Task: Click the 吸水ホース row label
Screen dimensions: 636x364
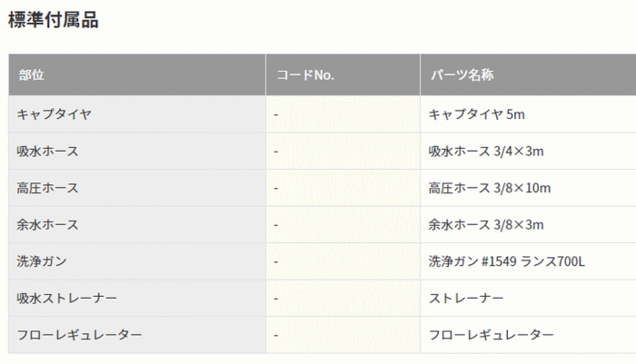Action: click(x=47, y=152)
